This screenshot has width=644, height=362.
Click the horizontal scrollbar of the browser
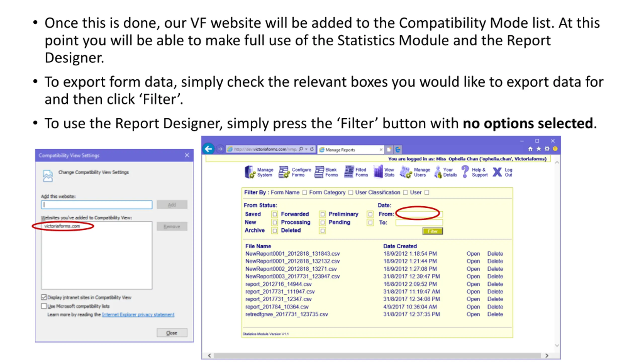click(x=378, y=355)
